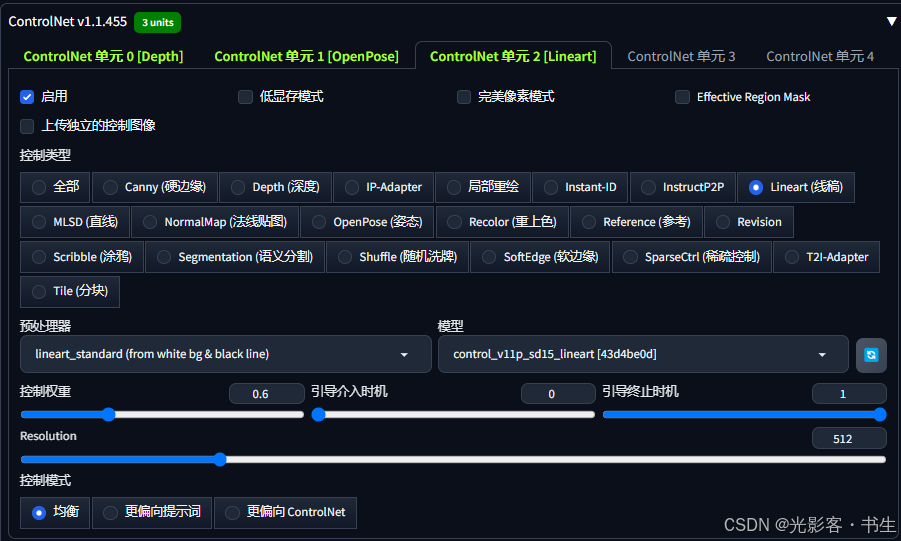Click the 引导终止时机 value field
This screenshot has height=541, width=901.
(x=849, y=394)
